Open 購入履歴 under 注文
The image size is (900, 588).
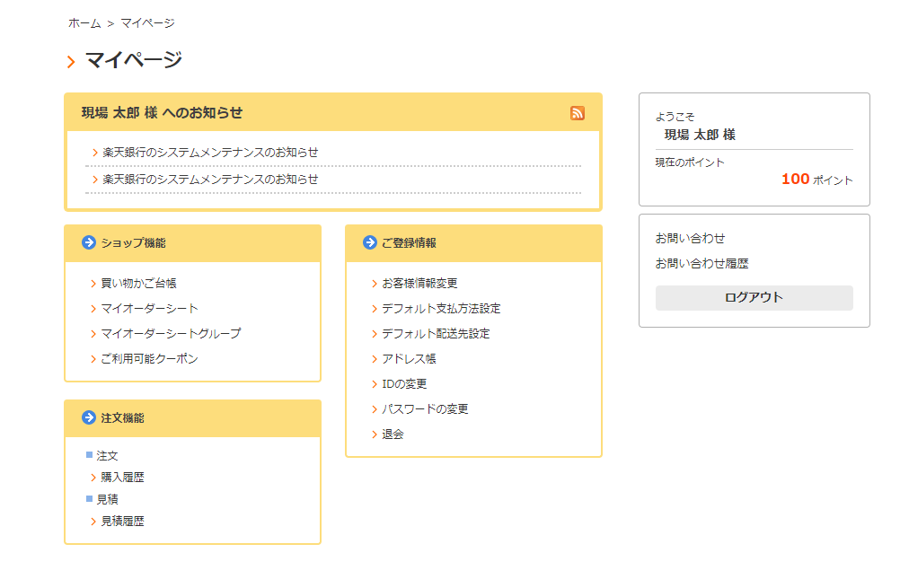point(122,478)
